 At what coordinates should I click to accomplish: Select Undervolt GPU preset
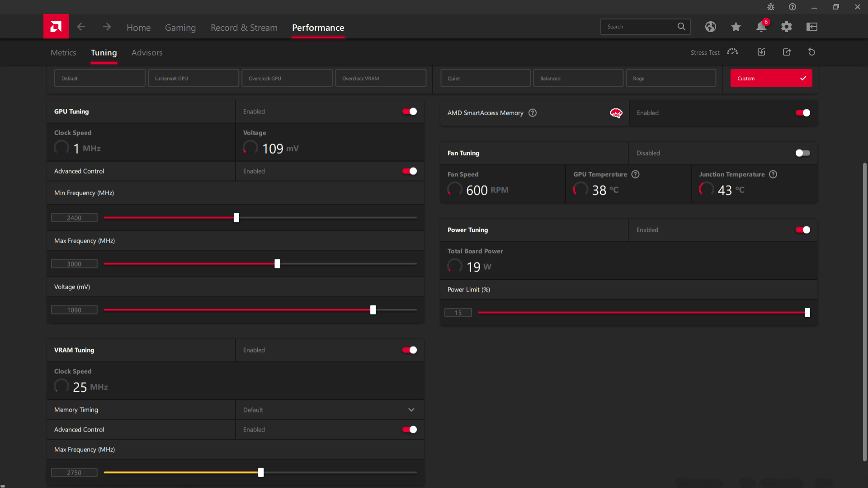pyautogui.click(x=193, y=78)
